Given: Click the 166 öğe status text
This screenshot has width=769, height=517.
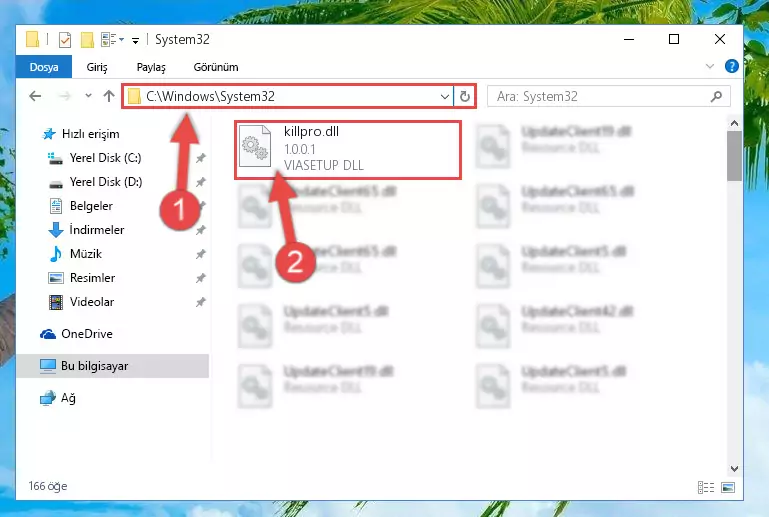Looking at the screenshot, I should pyautogui.click(x=48, y=486).
